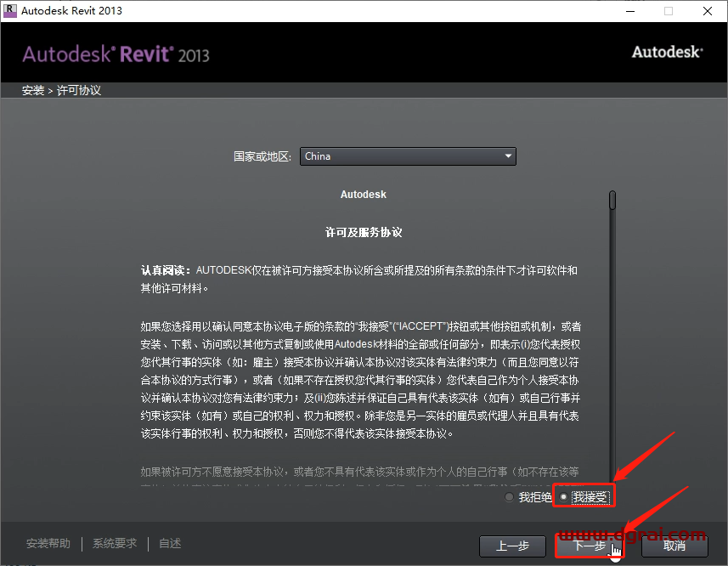The height and width of the screenshot is (566, 728).
Task: Click the 安装 > 许可协议 breadcrumb text
Action: point(61,90)
